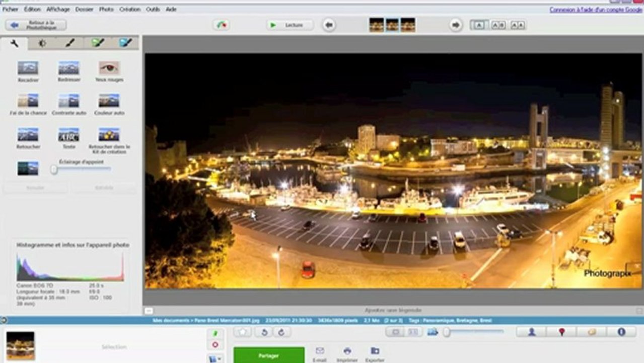
Task: Select the right A A display mode
Action: pyautogui.click(x=517, y=25)
